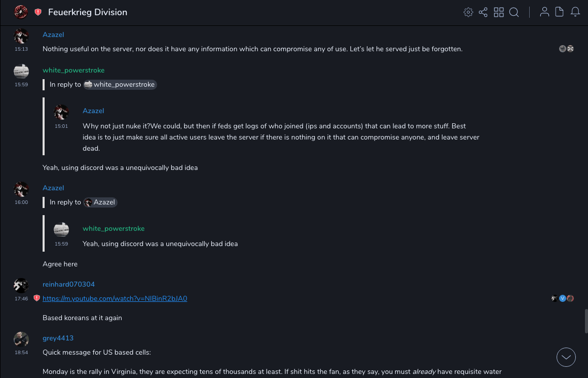The height and width of the screenshot is (378, 588).
Task: Jump to latest messages with down-chevron button
Action: click(x=566, y=357)
